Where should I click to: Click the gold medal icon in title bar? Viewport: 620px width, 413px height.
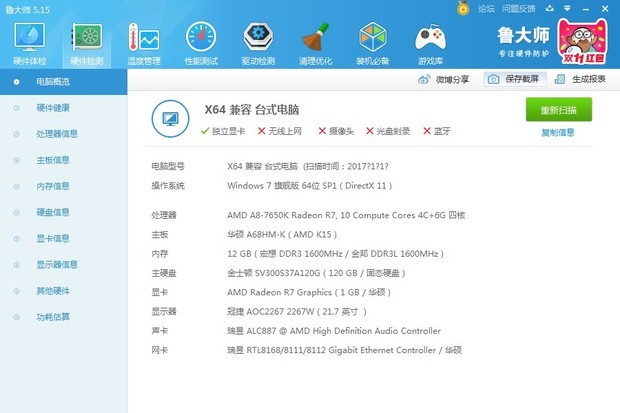463,8
